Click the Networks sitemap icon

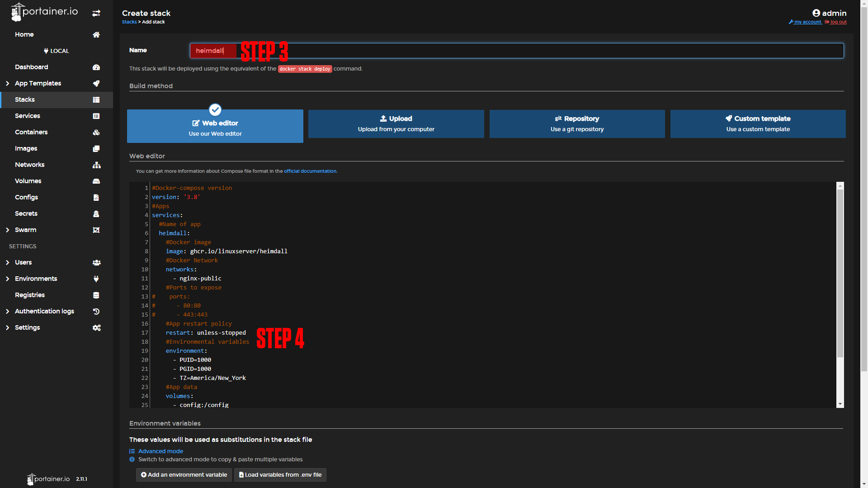96,165
